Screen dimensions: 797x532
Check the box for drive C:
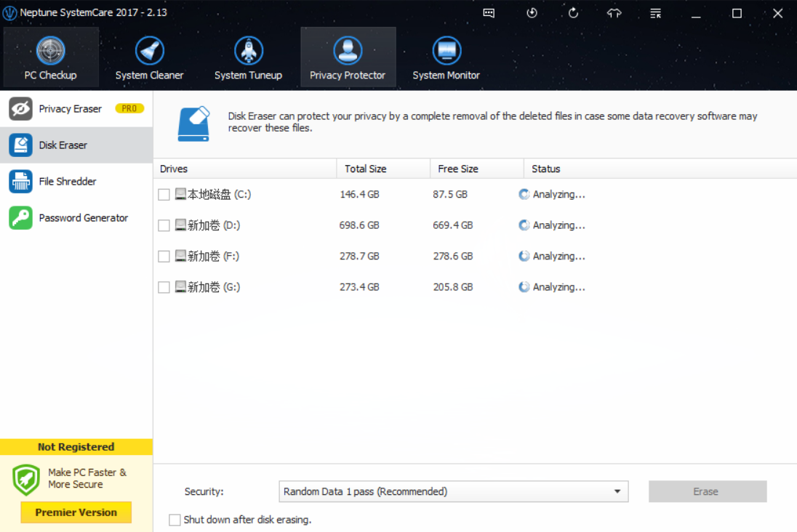coord(164,195)
